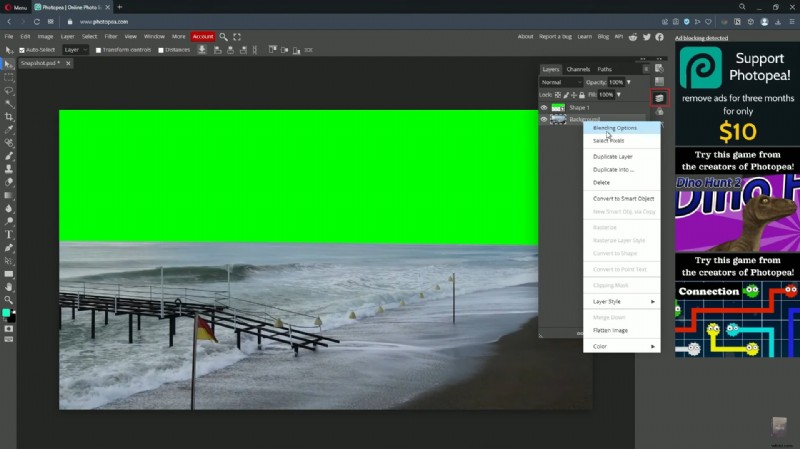Open the Opacity 100% dropdown arrow
Screen dimensions: 800x449
627,82
